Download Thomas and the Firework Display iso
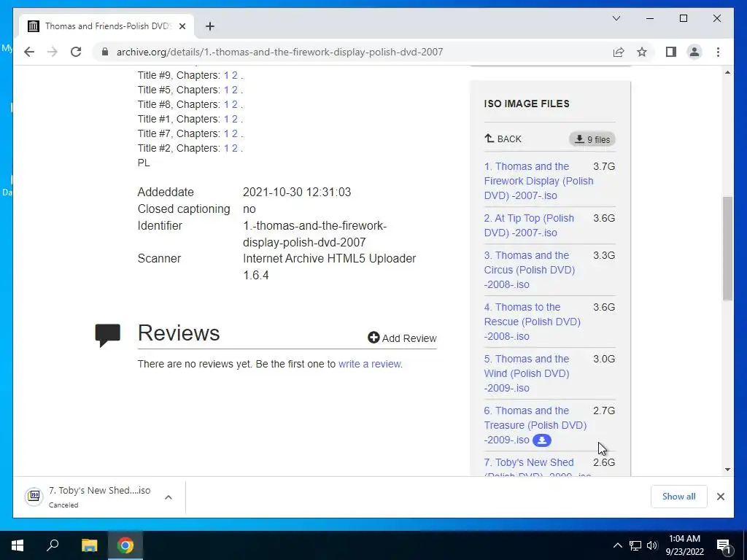 [x=538, y=181]
